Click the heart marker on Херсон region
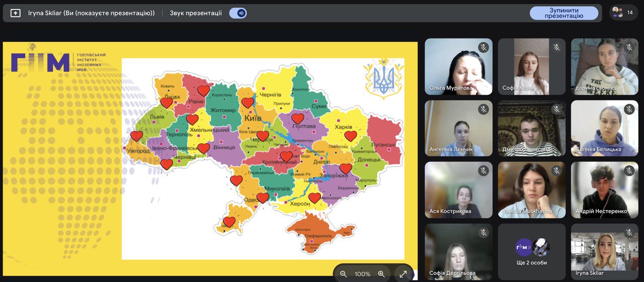The width and height of the screenshot is (644, 282). (x=314, y=198)
